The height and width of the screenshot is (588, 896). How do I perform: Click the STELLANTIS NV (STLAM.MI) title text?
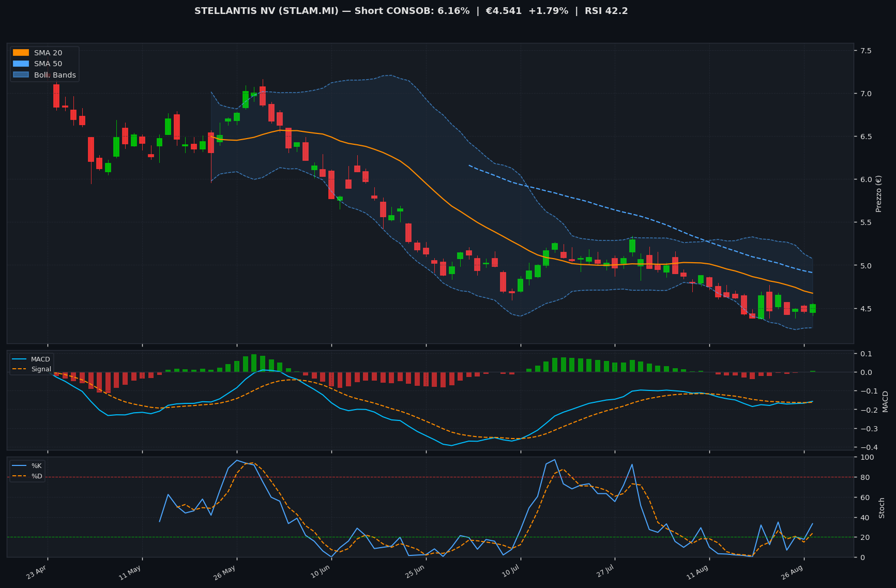point(267,11)
